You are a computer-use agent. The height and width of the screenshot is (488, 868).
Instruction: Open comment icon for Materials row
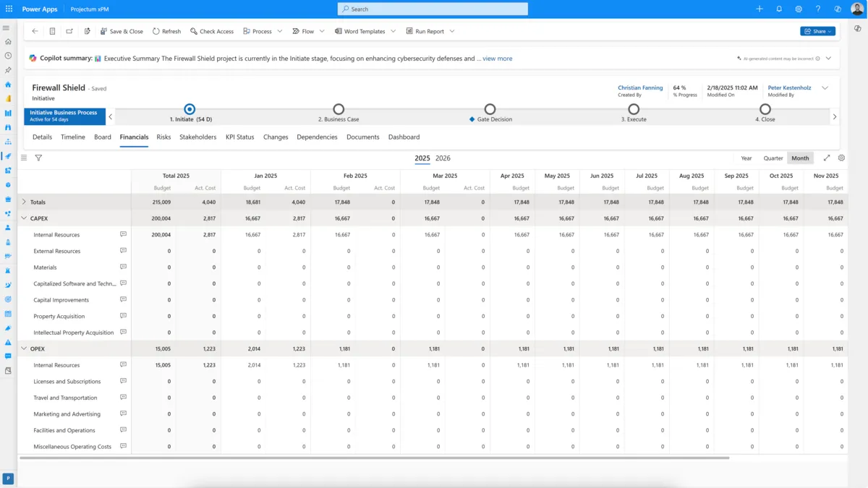[x=123, y=267]
